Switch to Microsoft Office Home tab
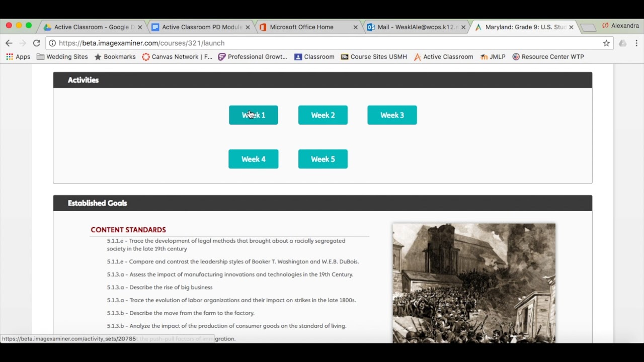Screen dimensions: 644x362 pos(308,27)
